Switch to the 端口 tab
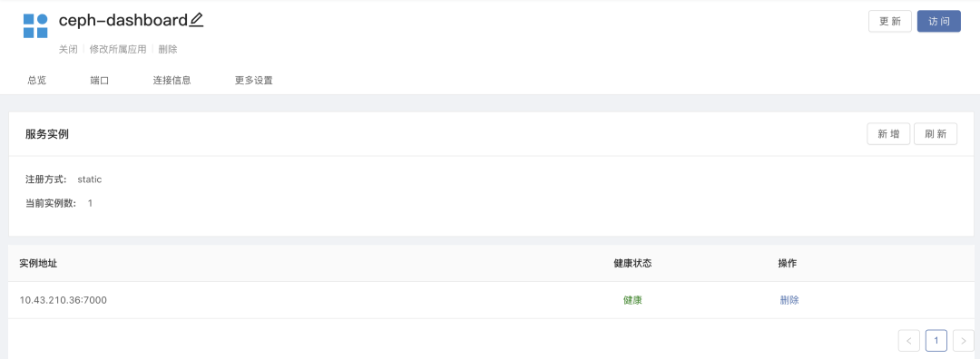The height and width of the screenshot is (359, 980). [x=100, y=80]
